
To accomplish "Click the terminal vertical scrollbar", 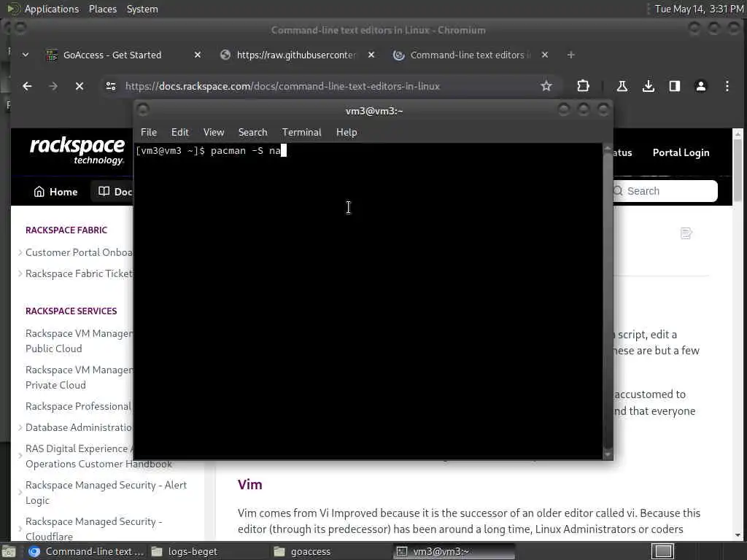I will [608, 301].
